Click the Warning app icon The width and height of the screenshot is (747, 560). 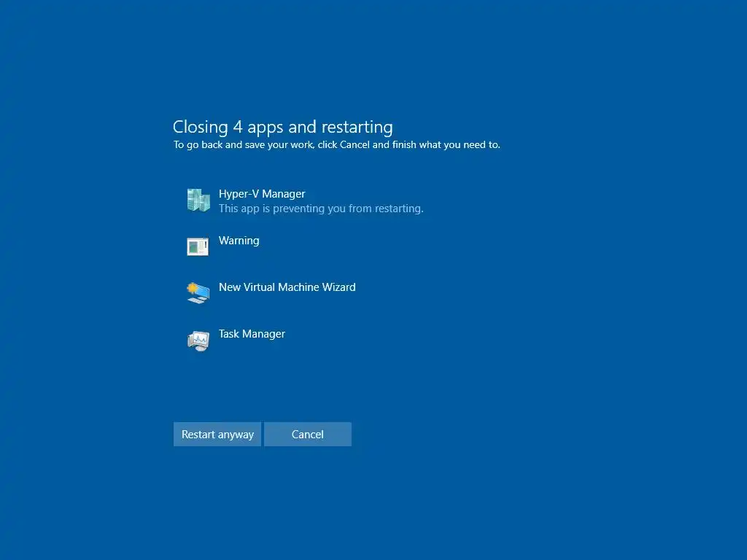pos(198,246)
